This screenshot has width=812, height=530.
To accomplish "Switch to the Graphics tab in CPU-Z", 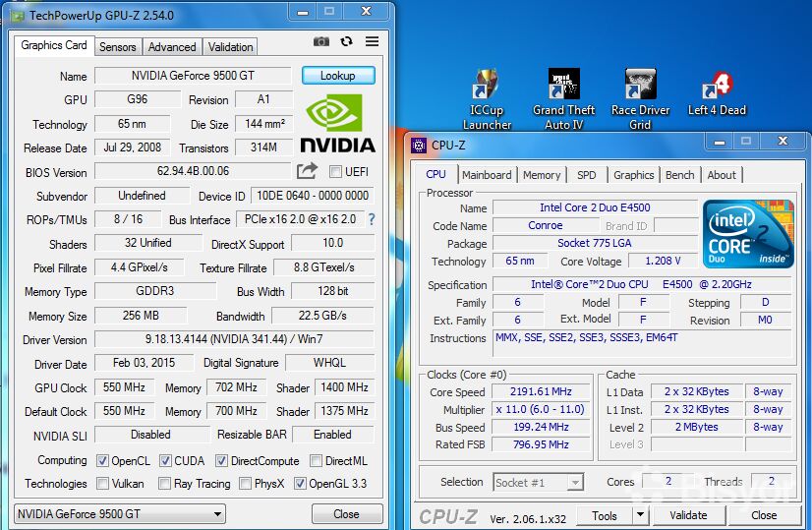I will coord(633,175).
